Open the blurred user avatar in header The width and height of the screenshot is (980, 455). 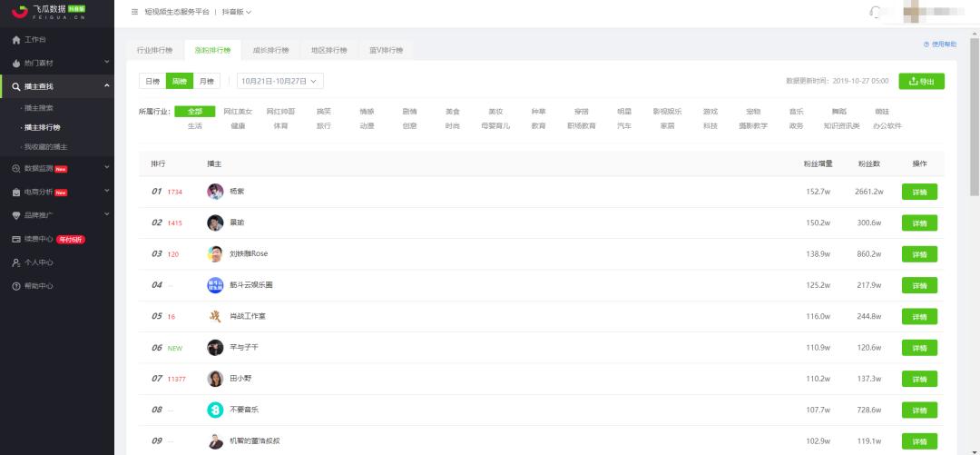[x=911, y=12]
